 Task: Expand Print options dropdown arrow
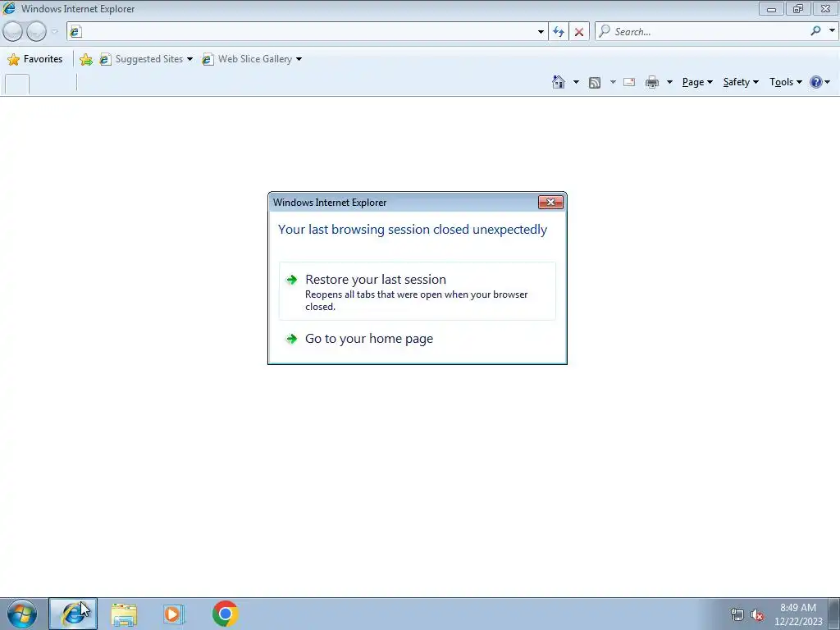point(669,82)
